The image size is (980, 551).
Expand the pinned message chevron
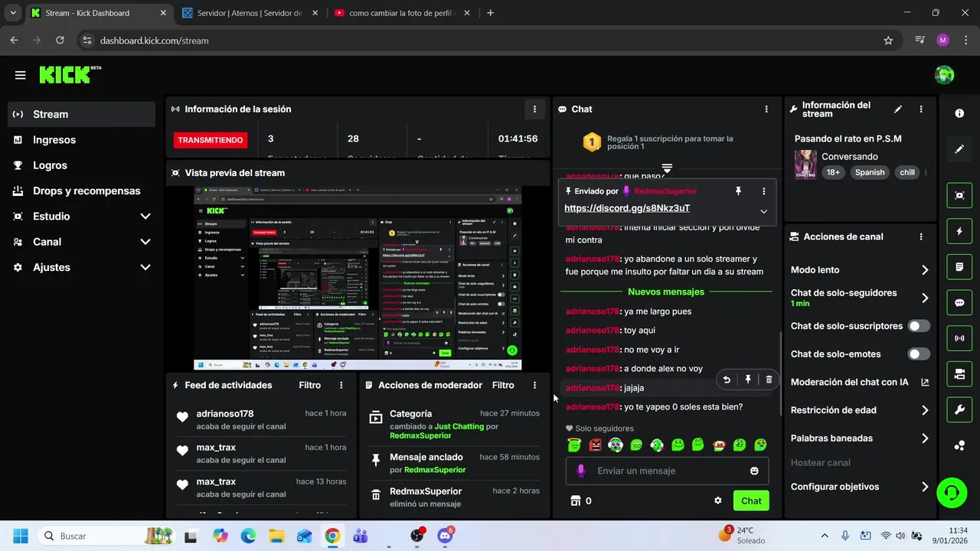point(763,211)
